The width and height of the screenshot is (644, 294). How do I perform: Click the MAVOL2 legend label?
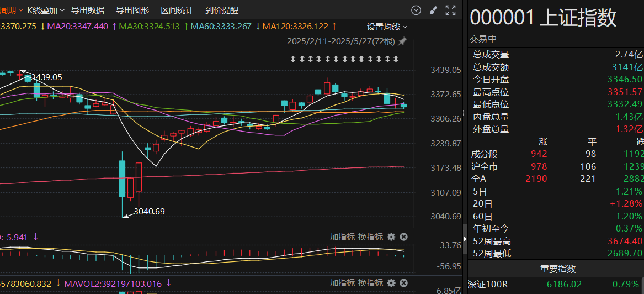(x=113, y=283)
